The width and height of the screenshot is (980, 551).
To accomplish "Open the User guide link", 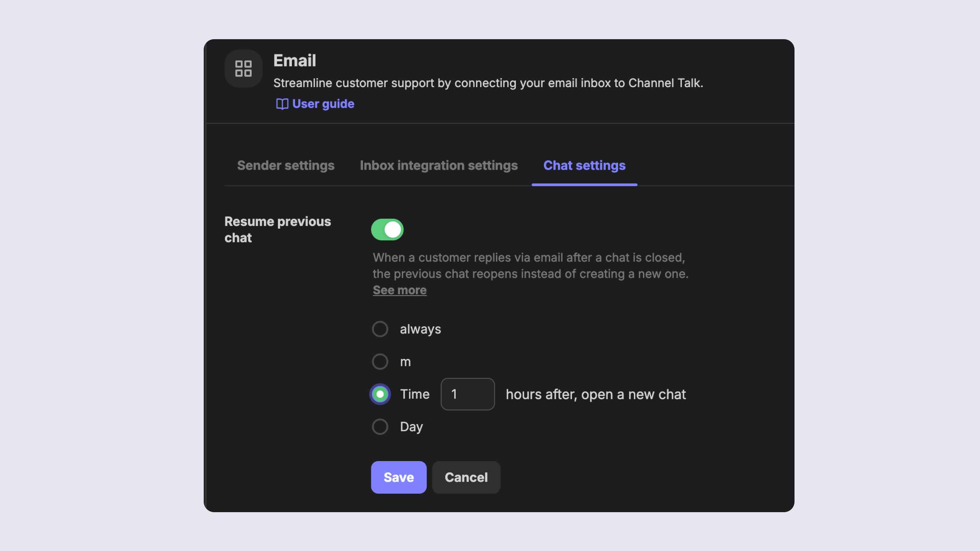I will pos(323,104).
